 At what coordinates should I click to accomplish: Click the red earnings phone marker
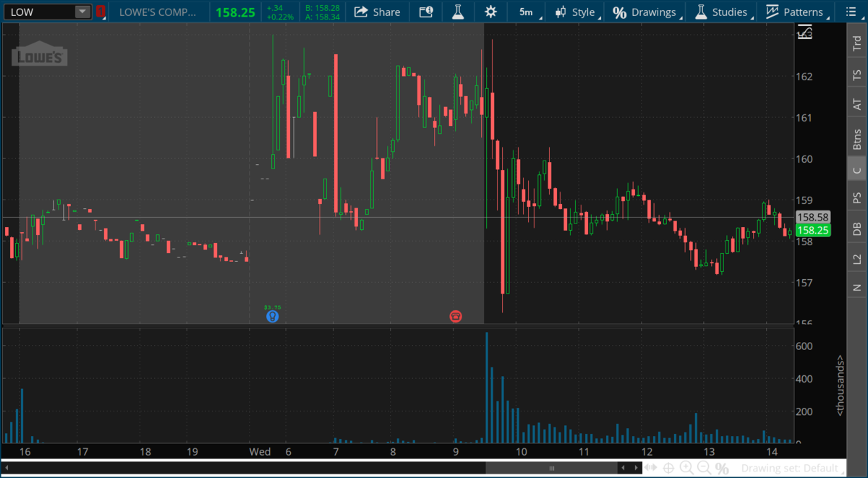(x=456, y=316)
